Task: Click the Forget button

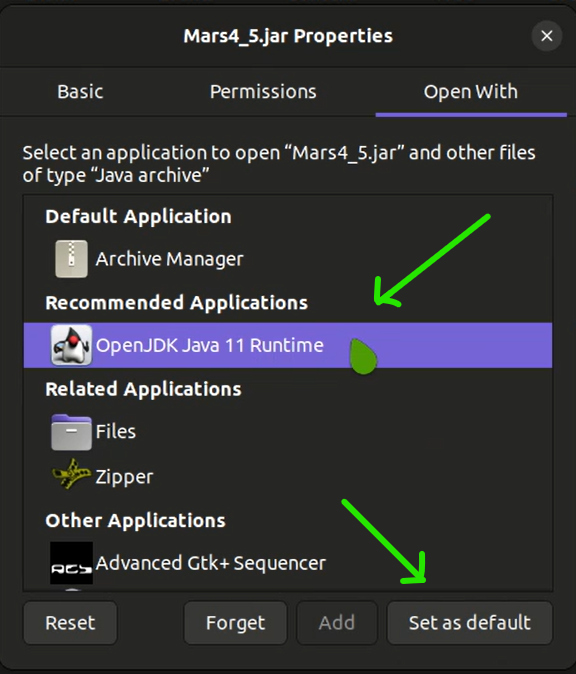Action: 235,622
